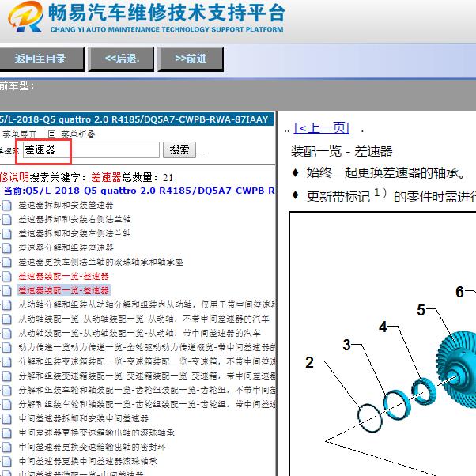Open the [<上一页] previous page link

(322, 128)
